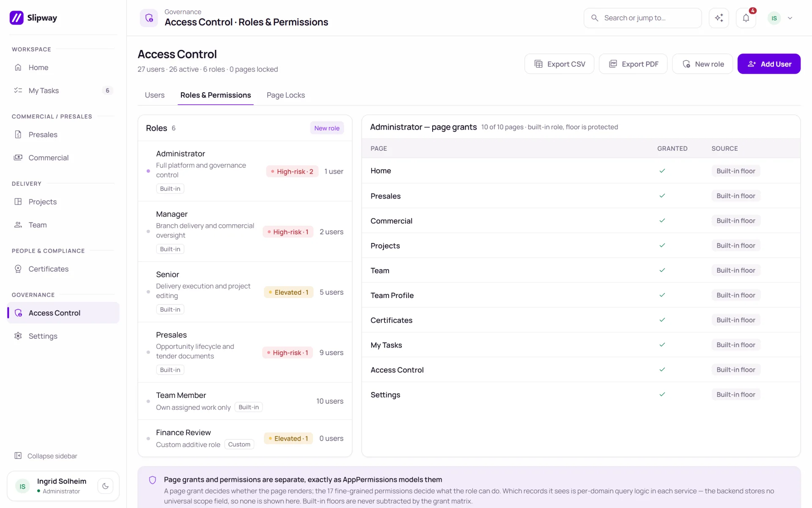Viewport: 812px width, 508px height.
Task: Switch to the Users tab
Action: (155, 95)
